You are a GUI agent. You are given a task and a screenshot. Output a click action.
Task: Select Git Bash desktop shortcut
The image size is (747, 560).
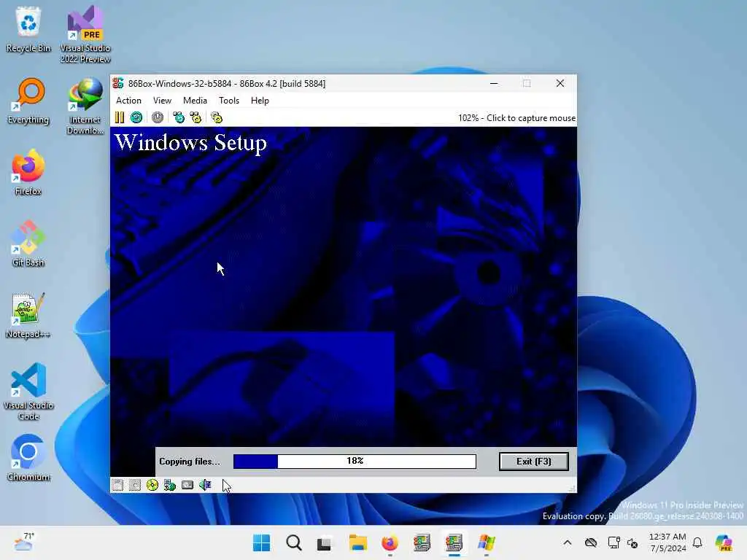point(28,244)
